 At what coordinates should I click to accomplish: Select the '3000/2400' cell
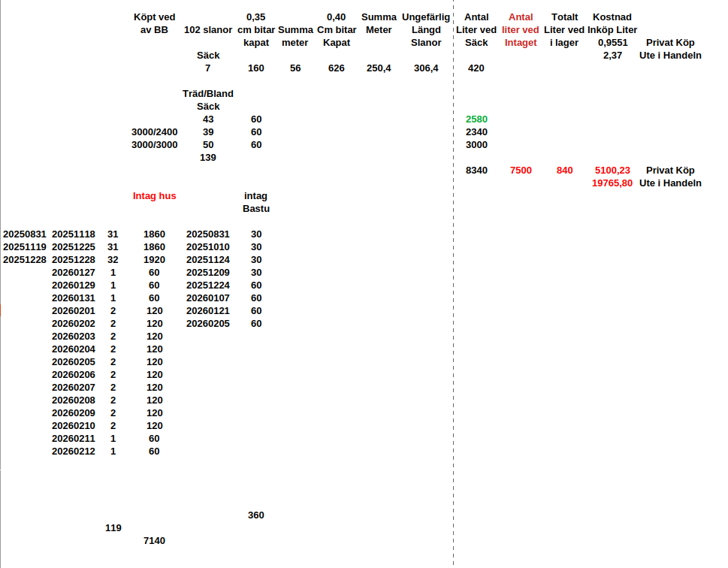[x=154, y=132]
